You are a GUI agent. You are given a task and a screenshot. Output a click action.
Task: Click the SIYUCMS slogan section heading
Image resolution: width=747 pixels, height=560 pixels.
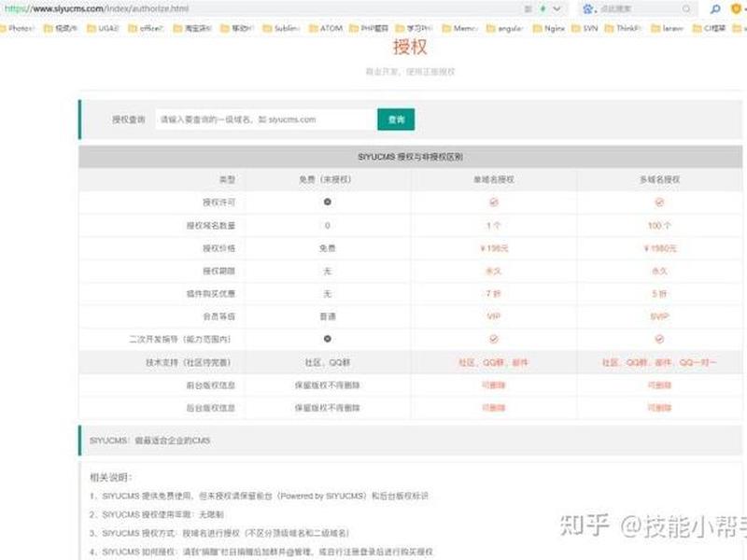pos(149,441)
